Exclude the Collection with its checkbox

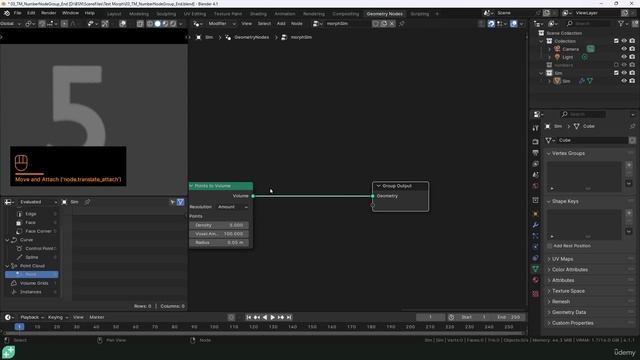click(616, 41)
